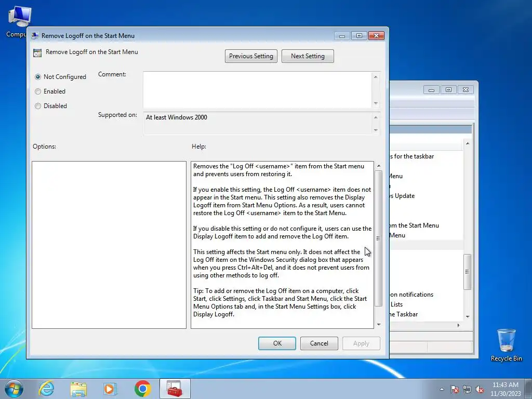
Task: Select 'on notifications' entry in background list
Action: (411, 295)
